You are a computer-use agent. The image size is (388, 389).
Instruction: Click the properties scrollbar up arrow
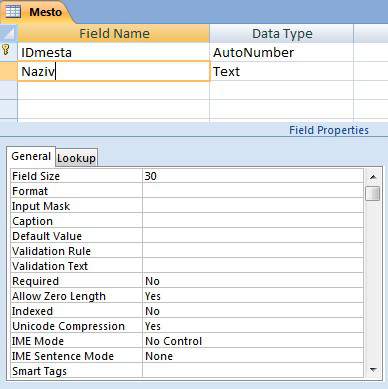(x=373, y=177)
